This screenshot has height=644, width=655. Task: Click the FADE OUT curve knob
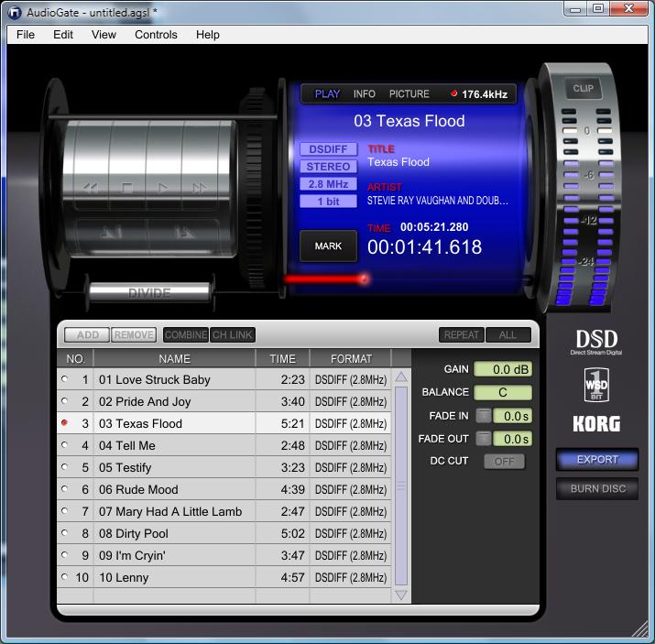pos(484,439)
